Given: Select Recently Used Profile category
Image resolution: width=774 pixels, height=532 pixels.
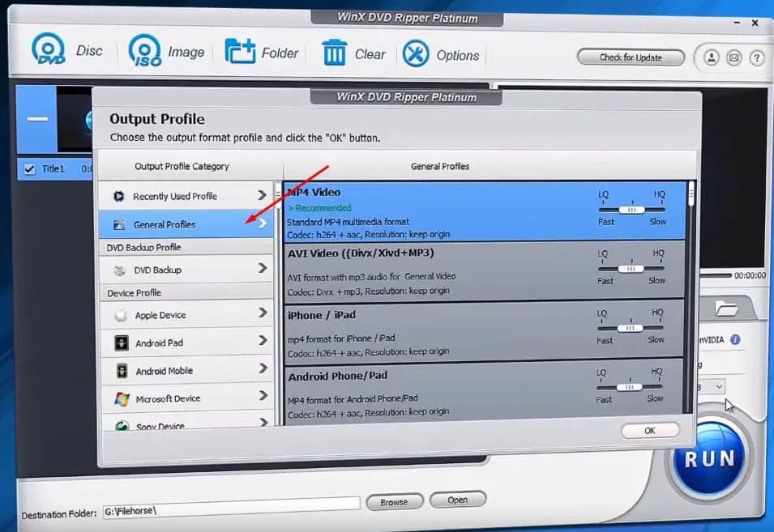Looking at the screenshot, I should pos(186,196).
